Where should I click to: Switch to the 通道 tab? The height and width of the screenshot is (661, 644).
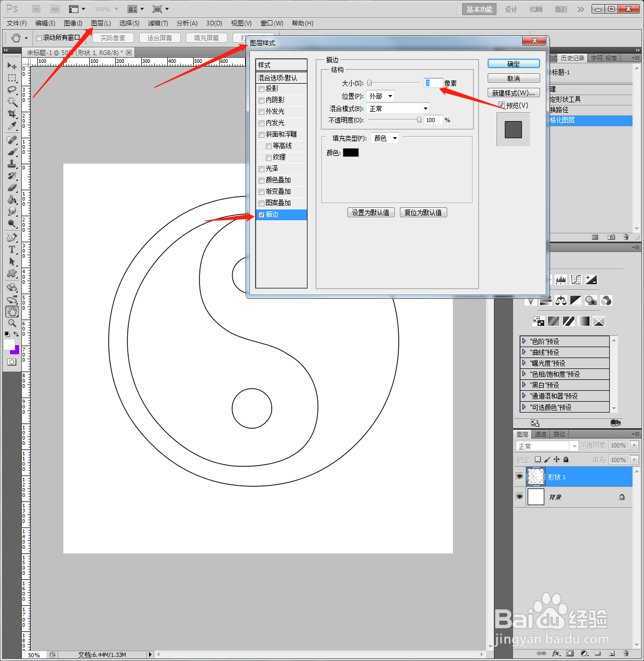[x=541, y=434]
